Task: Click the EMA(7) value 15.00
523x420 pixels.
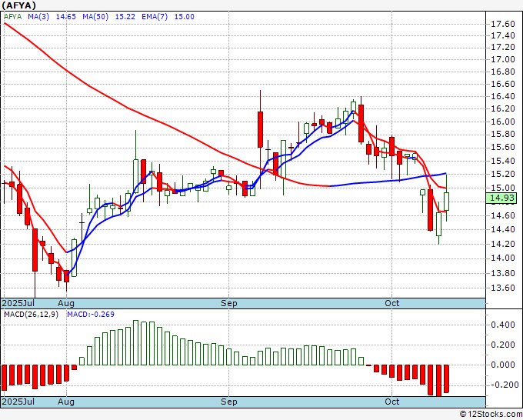Action: [184, 17]
